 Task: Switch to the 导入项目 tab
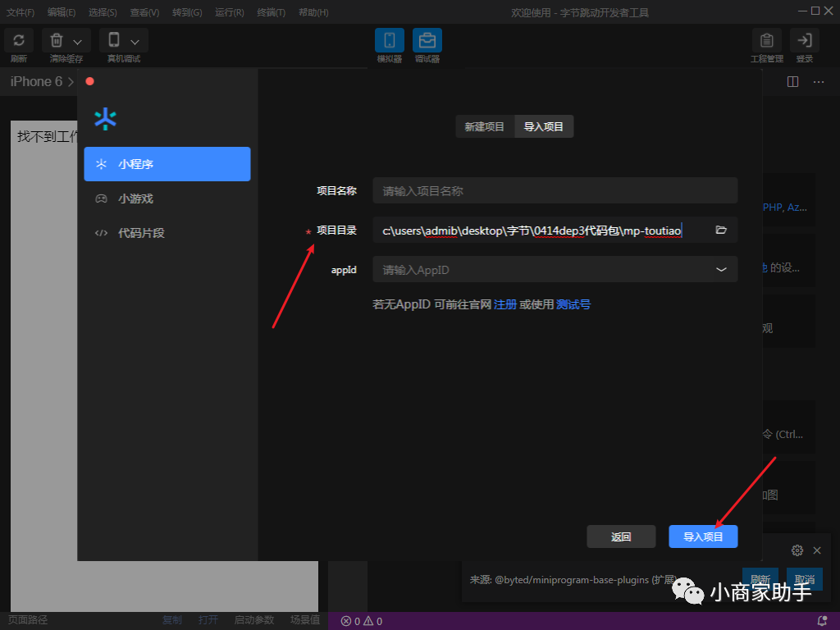click(x=544, y=126)
